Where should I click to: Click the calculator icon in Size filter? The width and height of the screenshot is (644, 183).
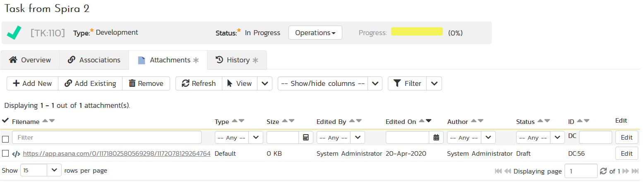pyautogui.click(x=305, y=138)
